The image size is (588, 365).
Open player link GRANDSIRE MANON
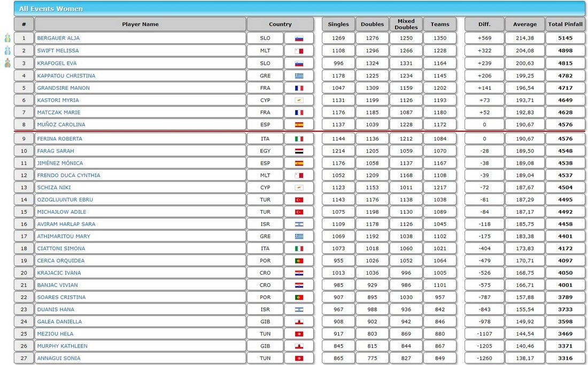[64, 88]
